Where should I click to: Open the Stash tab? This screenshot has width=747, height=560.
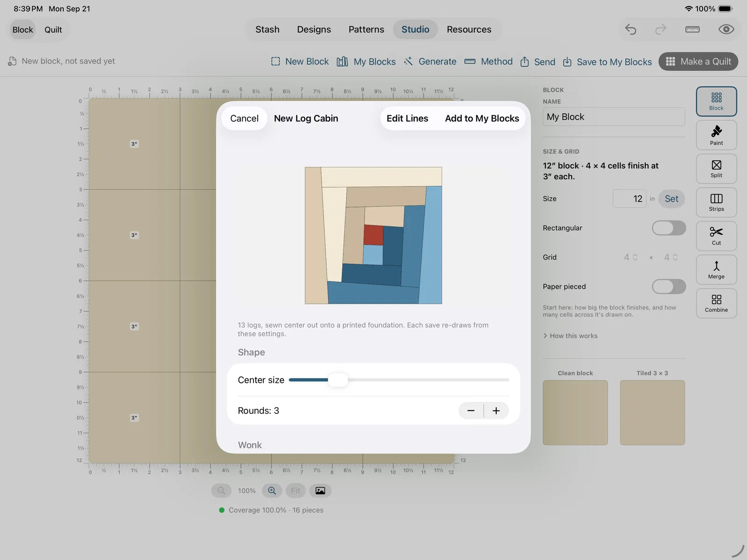[268, 29]
